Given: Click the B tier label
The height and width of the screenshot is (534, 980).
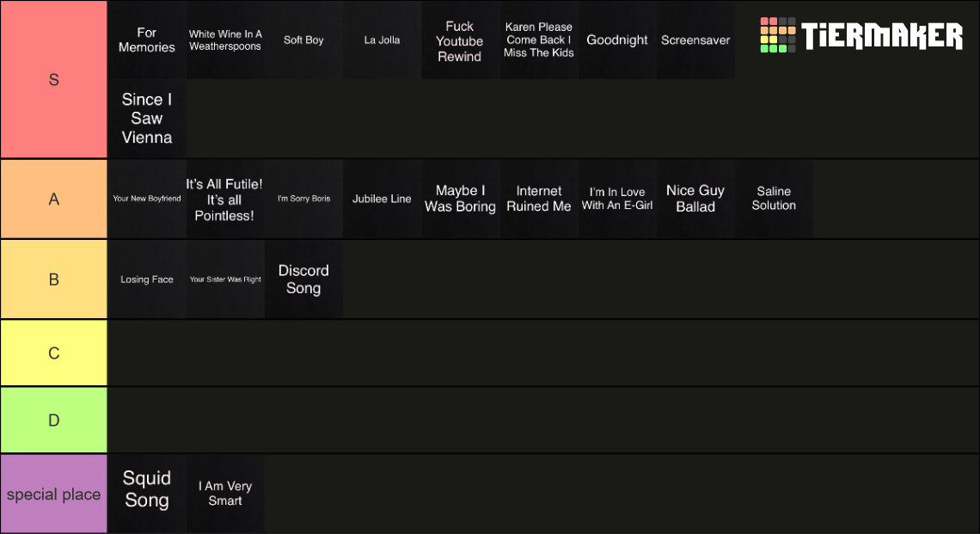Looking at the screenshot, I should (54, 279).
